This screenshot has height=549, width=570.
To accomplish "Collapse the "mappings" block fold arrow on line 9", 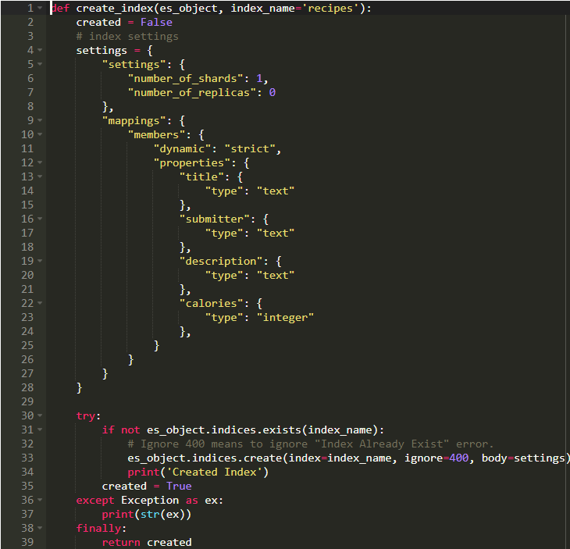I will tap(40, 120).
